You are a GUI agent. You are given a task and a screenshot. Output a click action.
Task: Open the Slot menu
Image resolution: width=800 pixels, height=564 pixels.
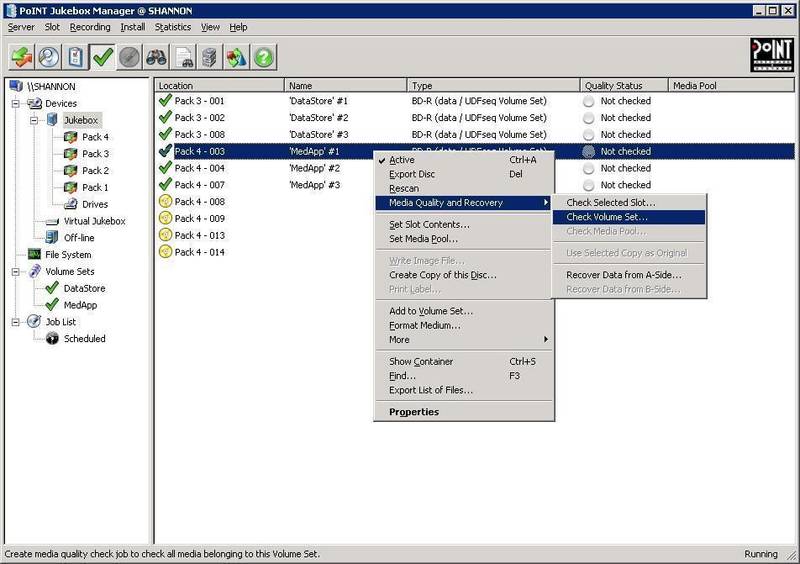52,27
